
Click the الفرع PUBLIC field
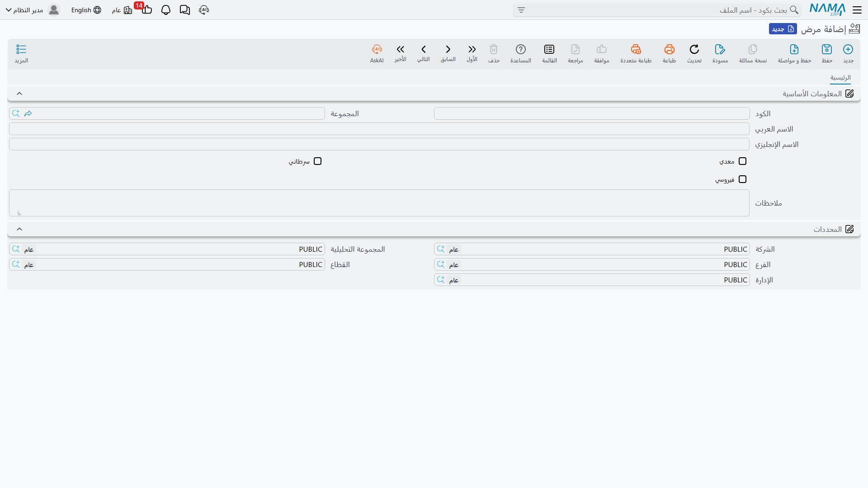tap(592, 264)
